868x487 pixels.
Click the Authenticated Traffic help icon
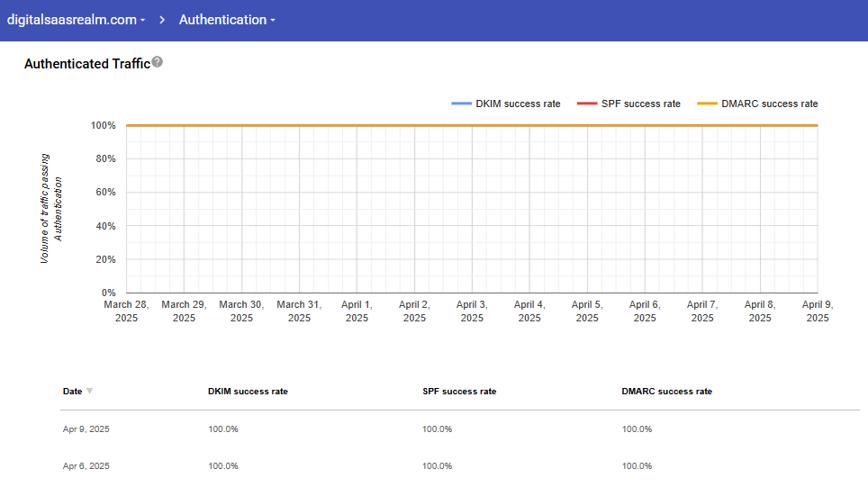(158, 62)
